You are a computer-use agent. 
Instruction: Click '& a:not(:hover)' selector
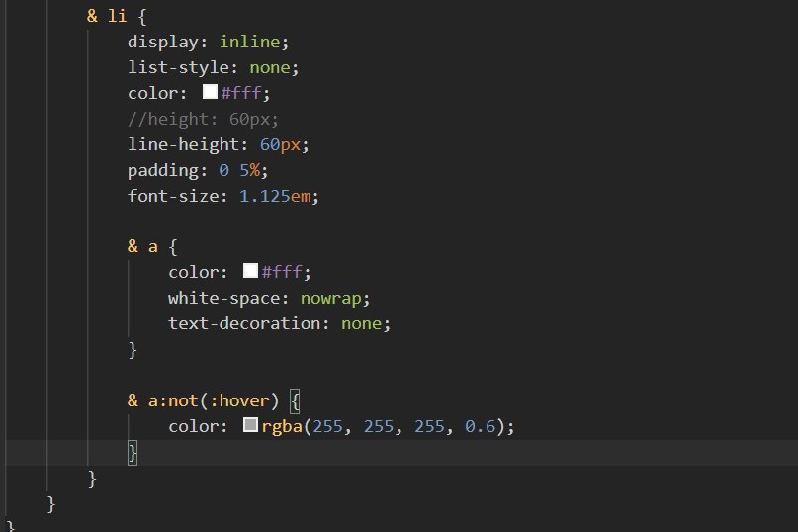[x=203, y=400]
